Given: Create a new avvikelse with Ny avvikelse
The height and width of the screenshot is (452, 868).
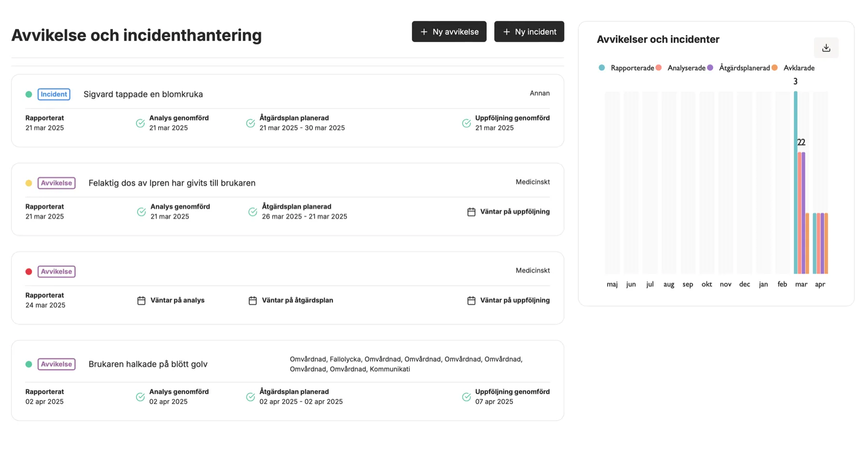Looking at the screenshot, I should coord(449,32).
